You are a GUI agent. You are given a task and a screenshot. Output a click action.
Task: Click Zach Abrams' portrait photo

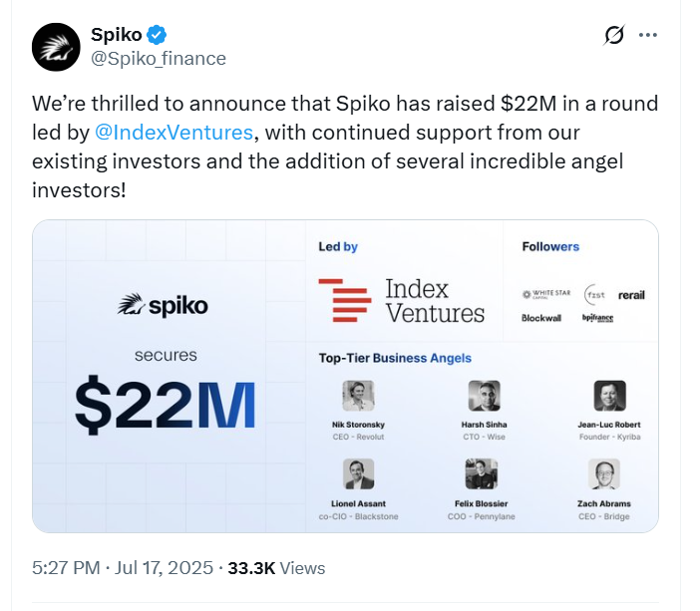(604, 473)
